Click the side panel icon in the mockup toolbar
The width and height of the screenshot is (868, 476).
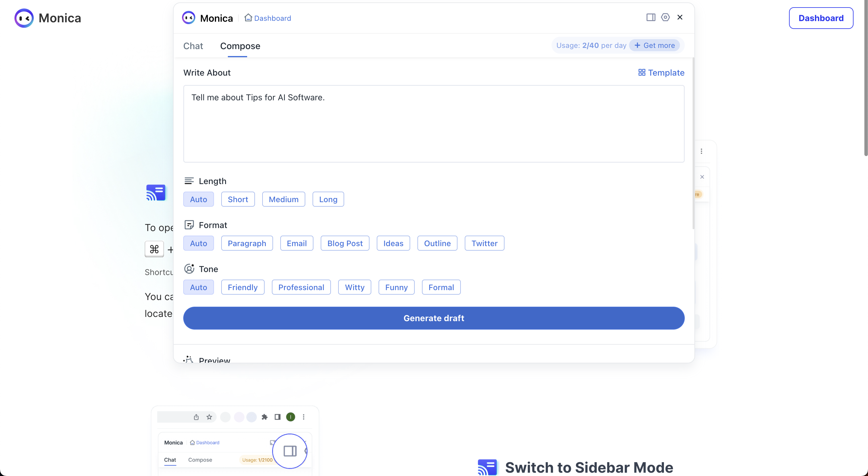pyautogui.click(x=277, y=417)
